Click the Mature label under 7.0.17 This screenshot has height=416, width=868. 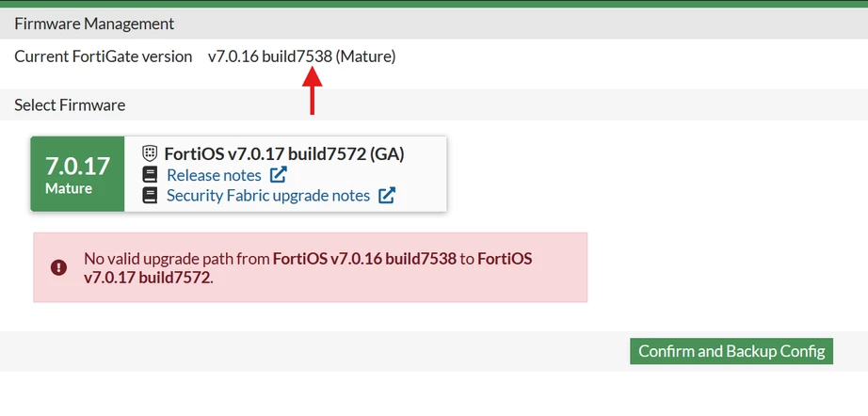(69, 188)
